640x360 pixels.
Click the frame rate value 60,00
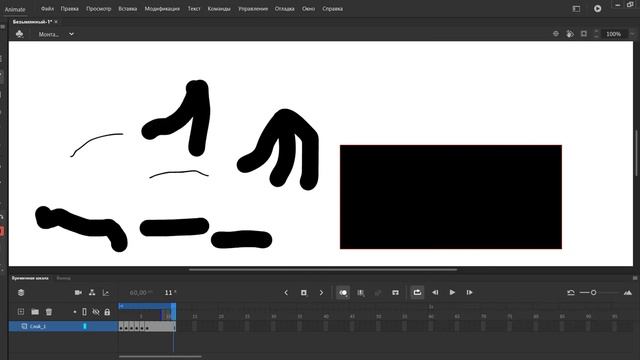click(x=139, y=293)
